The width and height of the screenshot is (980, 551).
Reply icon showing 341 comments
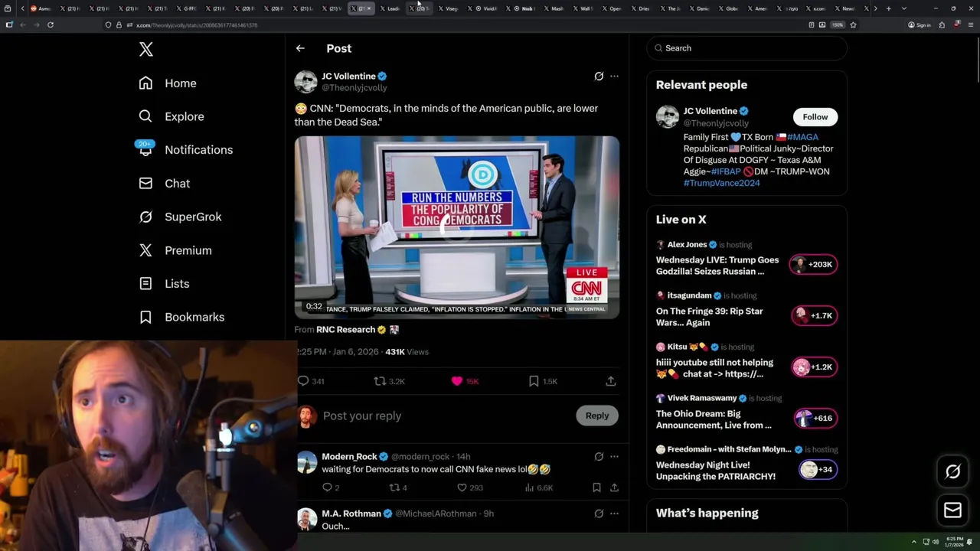[x=303, y=381]
